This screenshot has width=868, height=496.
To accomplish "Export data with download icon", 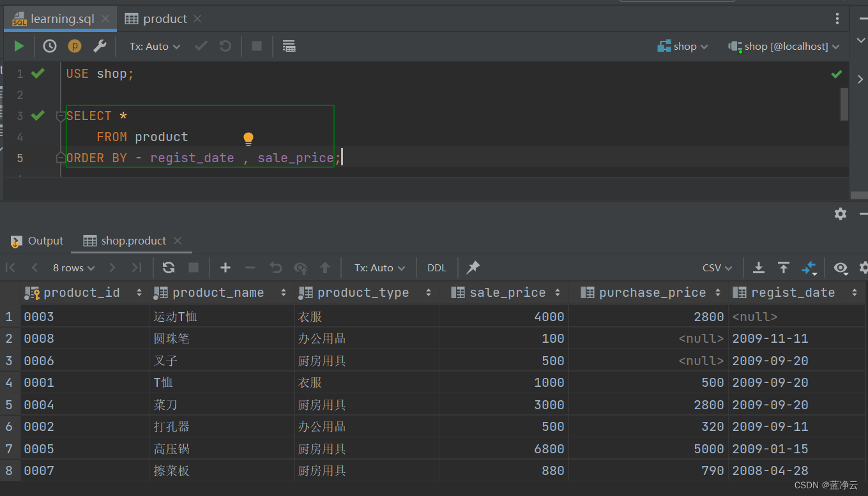I will point(759,267).
